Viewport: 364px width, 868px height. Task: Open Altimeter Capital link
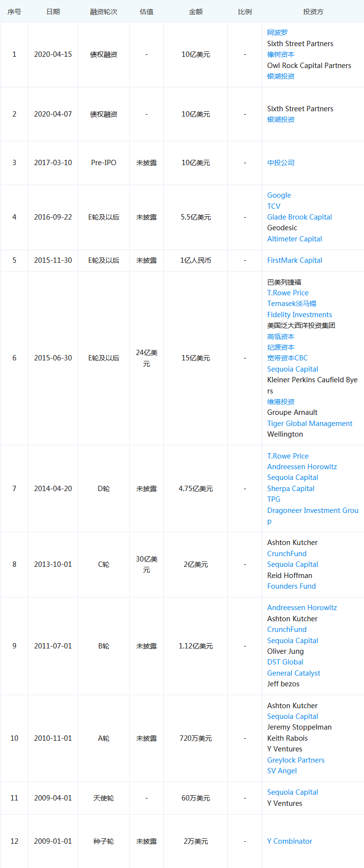tap(295, 239)
